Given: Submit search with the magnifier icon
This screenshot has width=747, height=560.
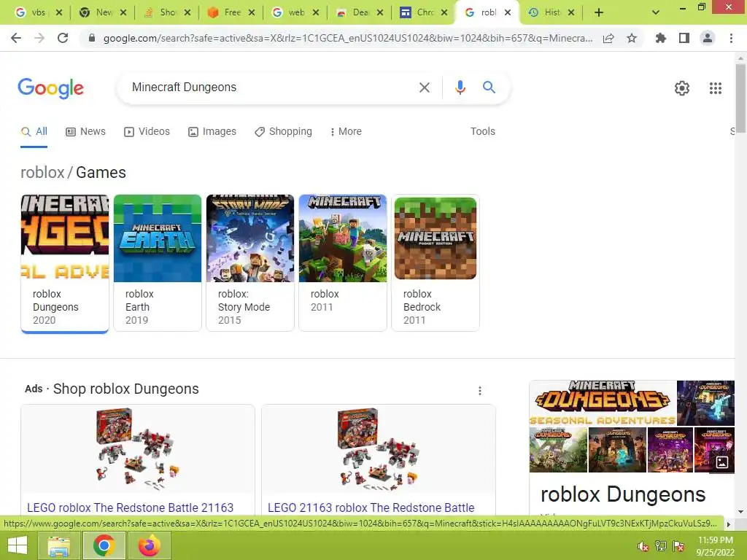Looking at the screenshot, I should (x=489, y=87).
